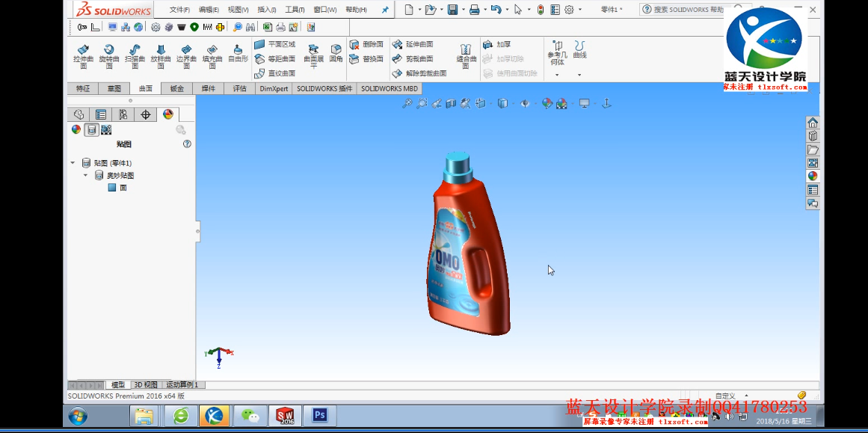Image resolution: width=868 pixels, height=433 pixels.
Task: Expand the New document dropdown arrow
Action: tap(420, 10)
